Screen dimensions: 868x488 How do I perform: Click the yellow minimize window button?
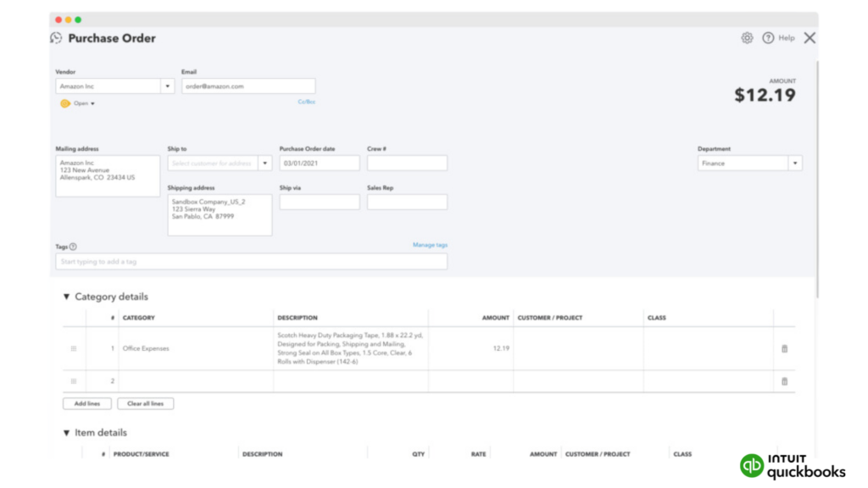point(68,20)
